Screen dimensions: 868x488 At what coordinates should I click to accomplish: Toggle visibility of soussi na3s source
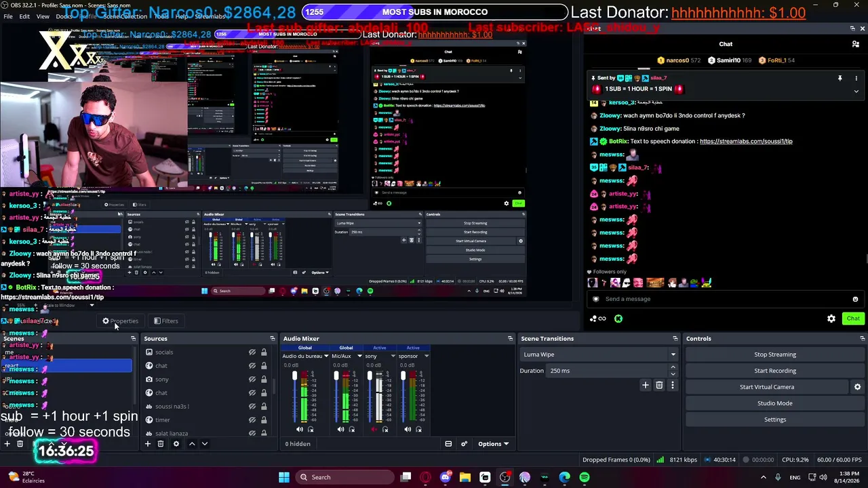coord(252,407)
